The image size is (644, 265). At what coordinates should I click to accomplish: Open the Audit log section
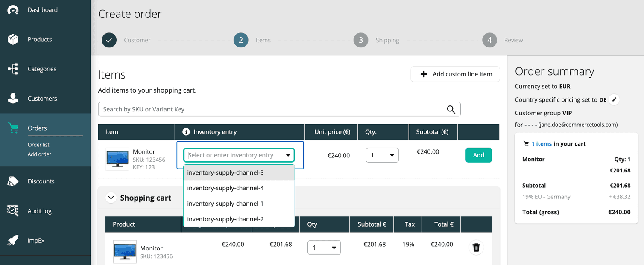pyautogui.click(x=13, y=210)
